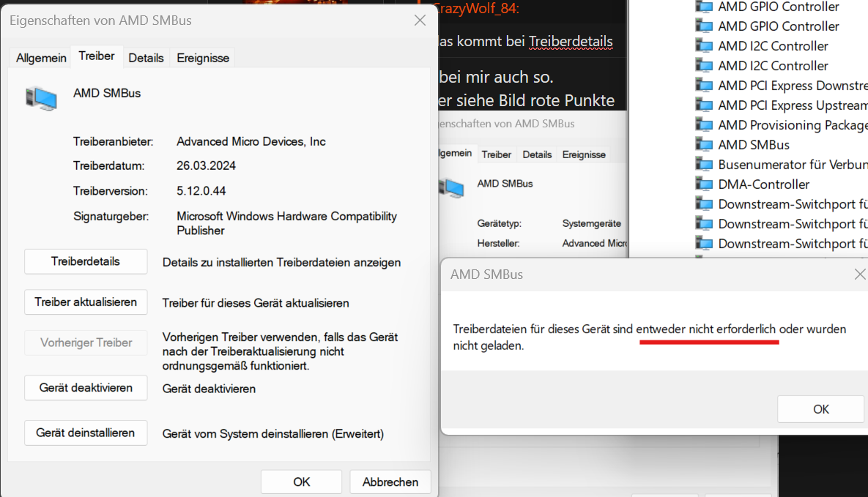Confirm with OK in Eigenschaften dialog

click(301, 482)
